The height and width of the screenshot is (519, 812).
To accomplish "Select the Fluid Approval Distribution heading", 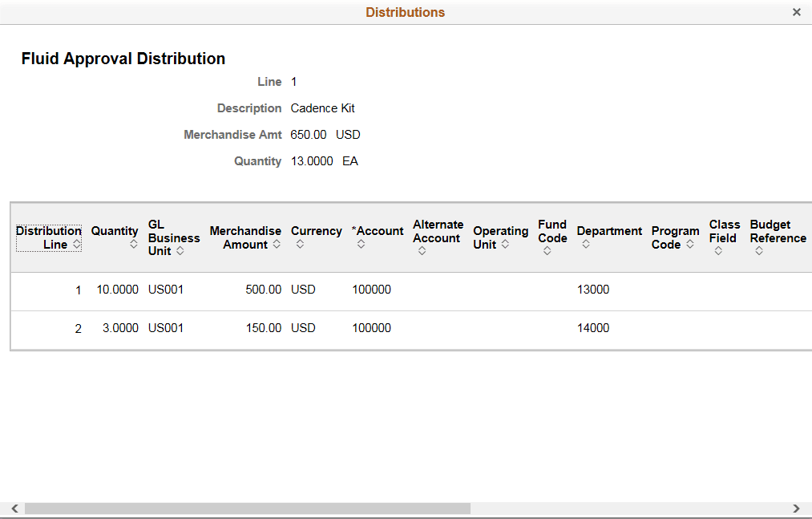I will click(x=123, y=58).
